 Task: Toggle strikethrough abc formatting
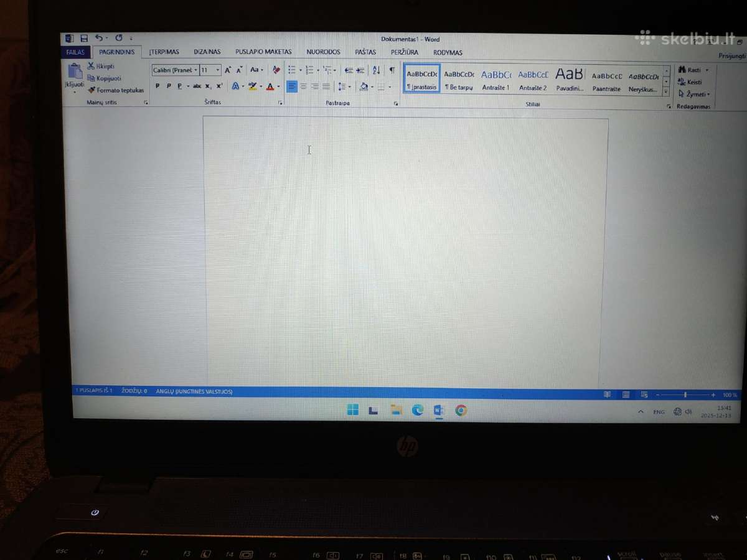197,86
